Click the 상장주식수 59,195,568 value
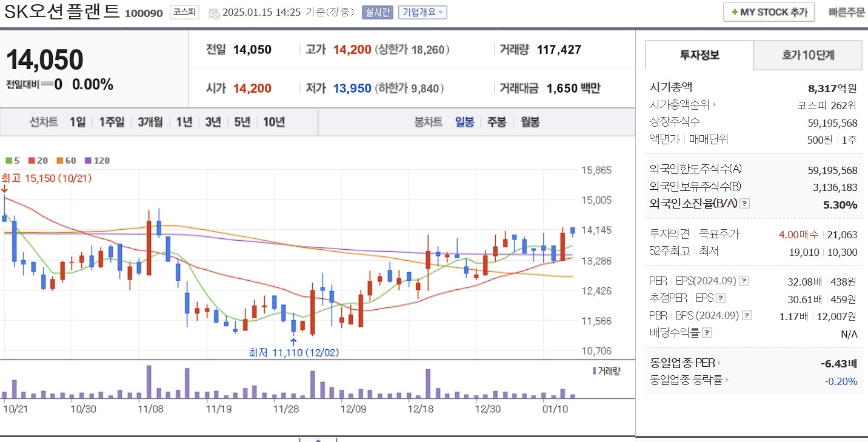The height and width of the screenshot is (442, 868). [x=833, y=122]
